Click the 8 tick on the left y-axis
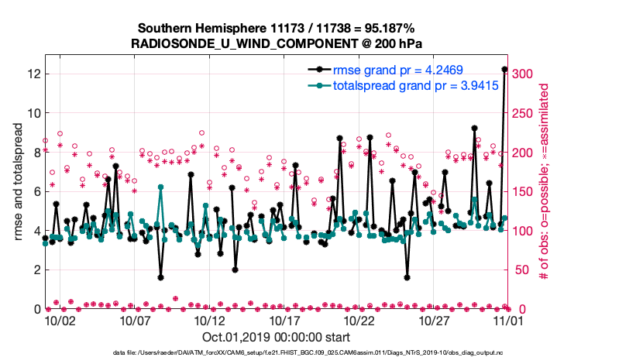643x364 pixels. (x=36, y=153)
